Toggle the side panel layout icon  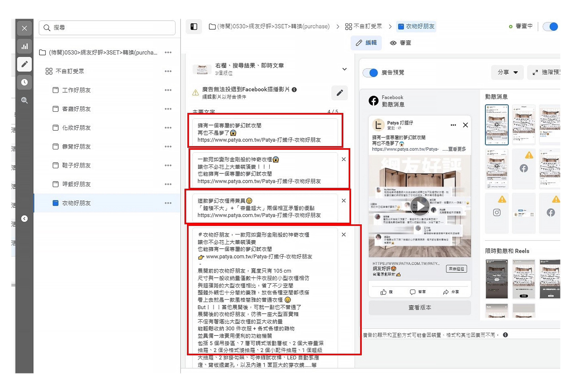(194, 26)
